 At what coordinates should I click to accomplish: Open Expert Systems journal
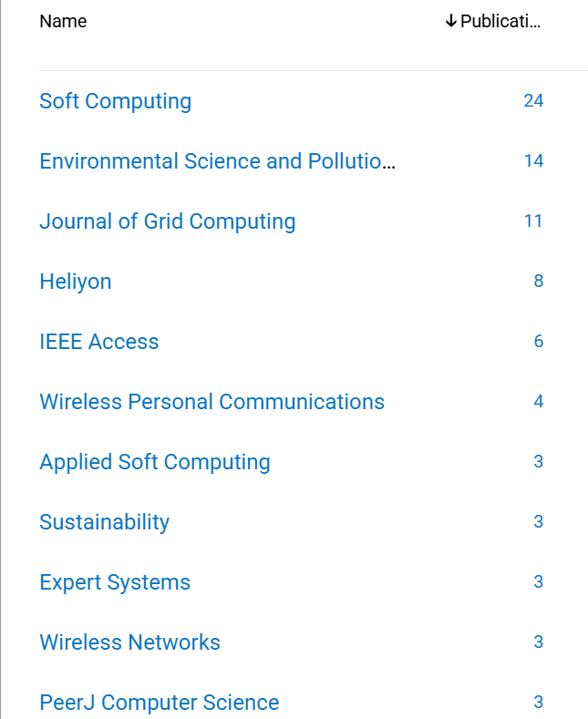click(x=115, y=582)
